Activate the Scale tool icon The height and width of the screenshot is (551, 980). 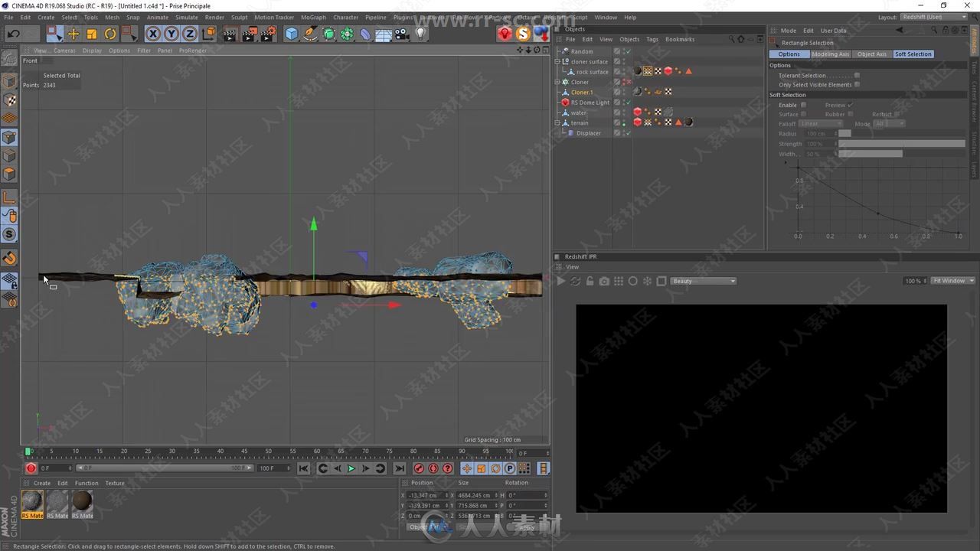pos(92,34)
